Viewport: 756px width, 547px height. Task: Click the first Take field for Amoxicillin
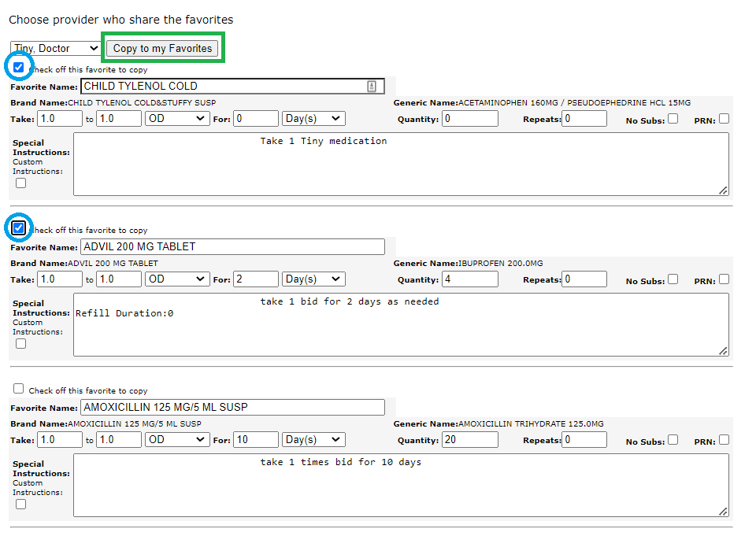coord(60,439)
